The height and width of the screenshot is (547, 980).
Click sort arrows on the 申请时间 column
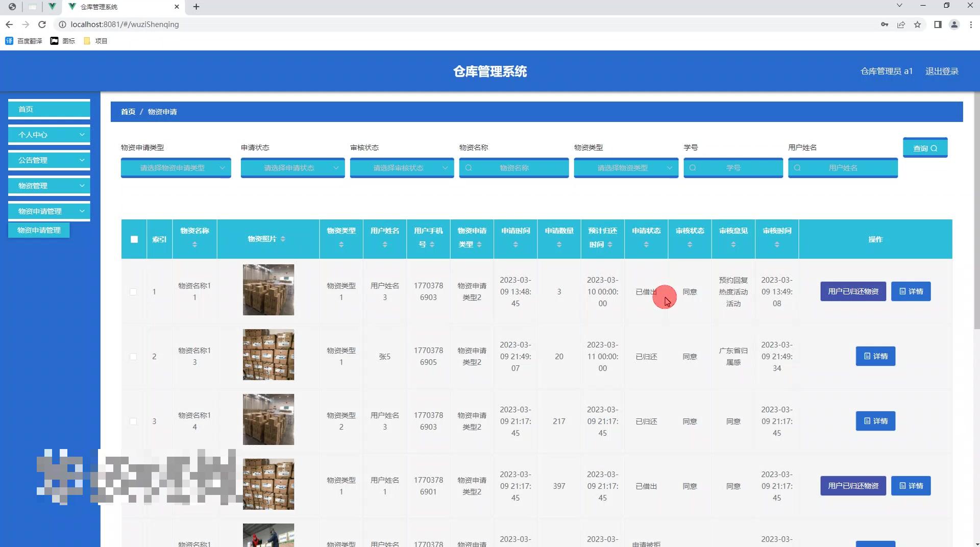pos(515,244)
